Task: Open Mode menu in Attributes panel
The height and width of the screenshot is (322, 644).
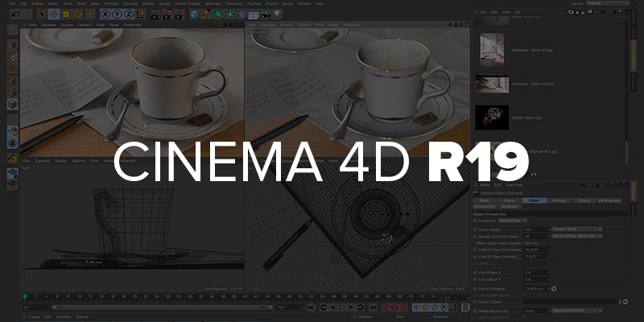Action: tap(485, 185)
